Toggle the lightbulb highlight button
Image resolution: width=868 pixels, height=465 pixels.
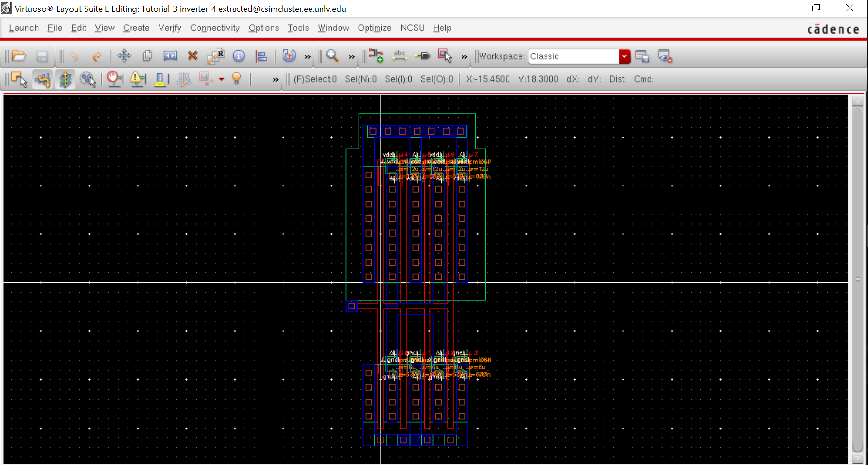(236, 79)
